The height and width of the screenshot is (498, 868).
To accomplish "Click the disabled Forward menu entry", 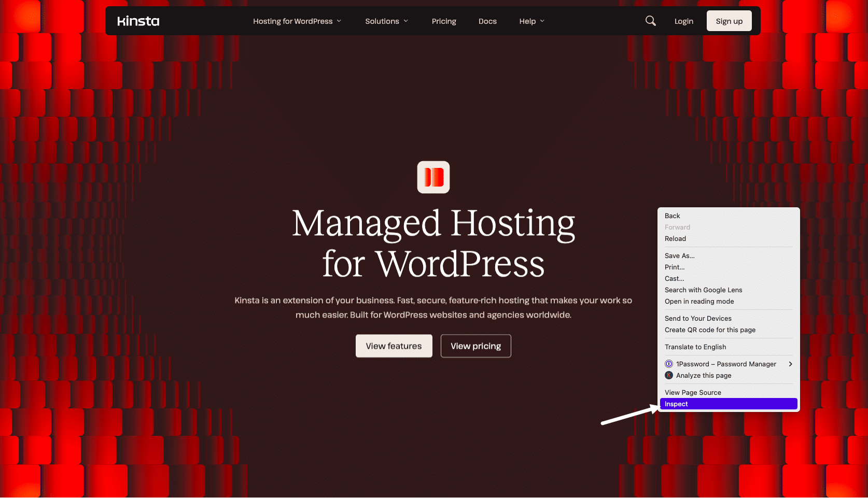I will click(x=729, y=227).
